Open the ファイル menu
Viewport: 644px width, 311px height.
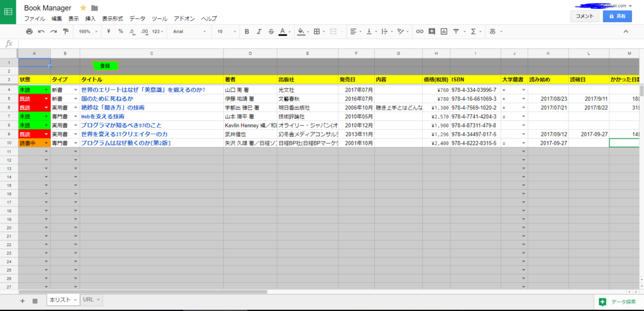coord(35,18)
